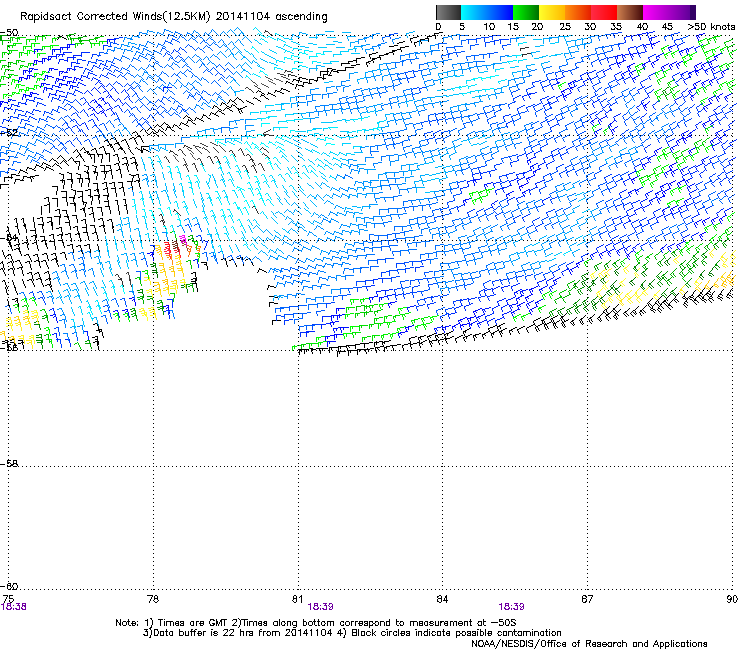
Task: Pick the red 30–35 knots legend swatch
Action: (604, 12)
